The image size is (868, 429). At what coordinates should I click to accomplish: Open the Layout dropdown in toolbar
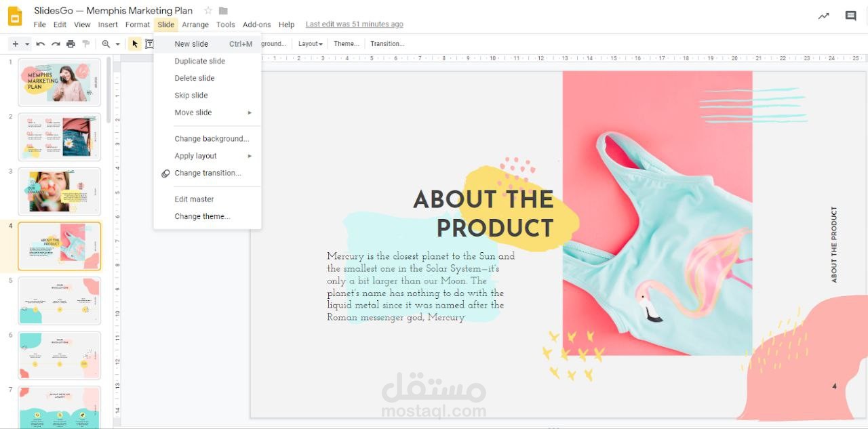coord(311,44)
